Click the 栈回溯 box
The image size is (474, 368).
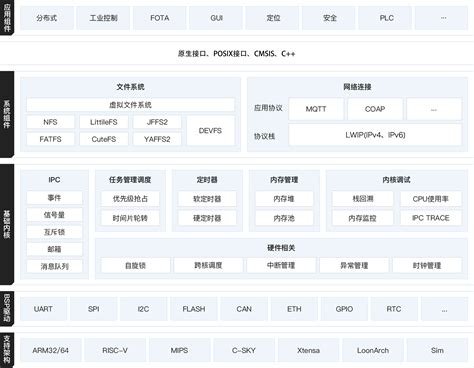click(363, 199)
